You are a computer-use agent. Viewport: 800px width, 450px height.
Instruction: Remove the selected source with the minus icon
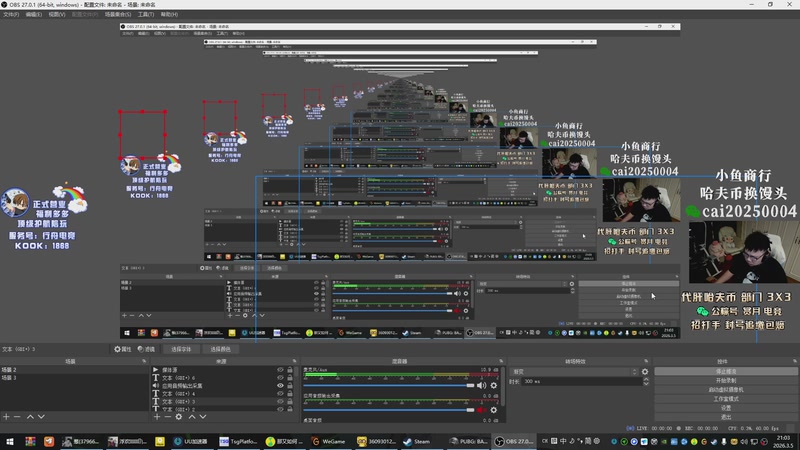(x=167, y=416)
